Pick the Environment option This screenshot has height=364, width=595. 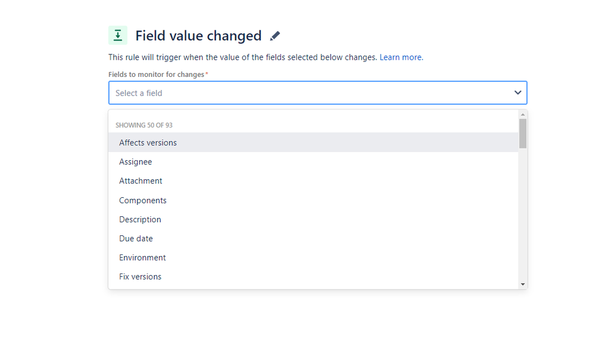(313, 257)
